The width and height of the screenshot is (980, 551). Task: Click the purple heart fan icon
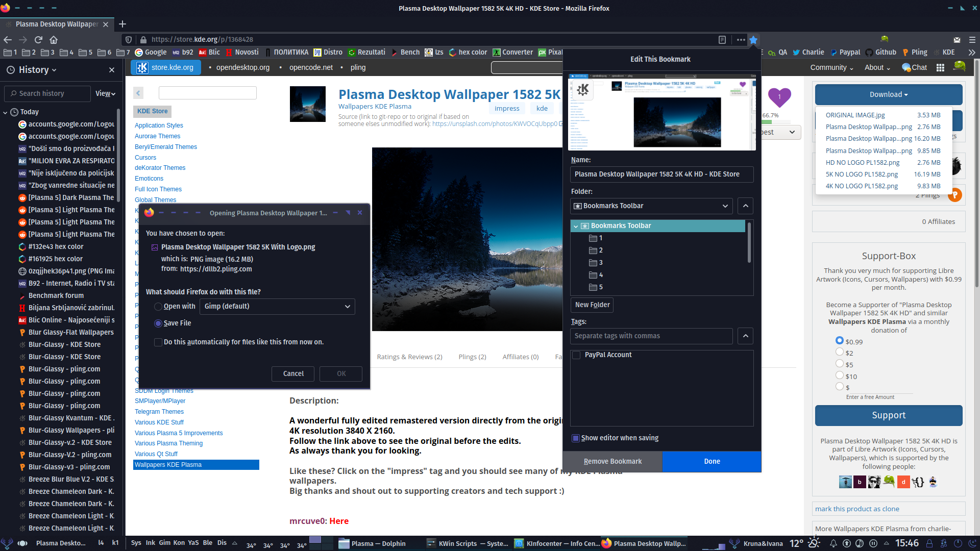click(x=779, y=97)
